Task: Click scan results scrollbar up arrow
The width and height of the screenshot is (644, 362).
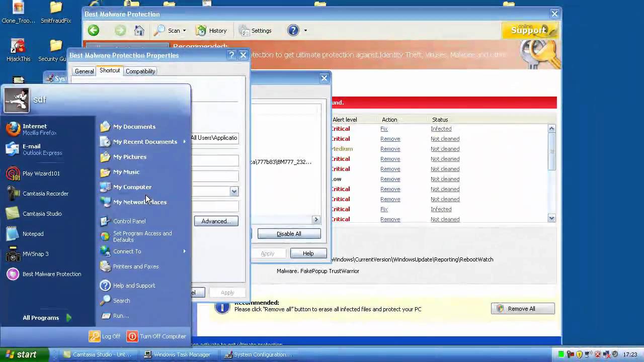Action: click(x=551, y=129)
